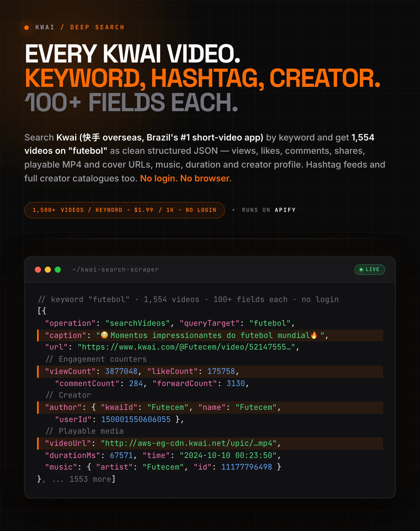Click the viewCount value 3877048

coord(121,371)
